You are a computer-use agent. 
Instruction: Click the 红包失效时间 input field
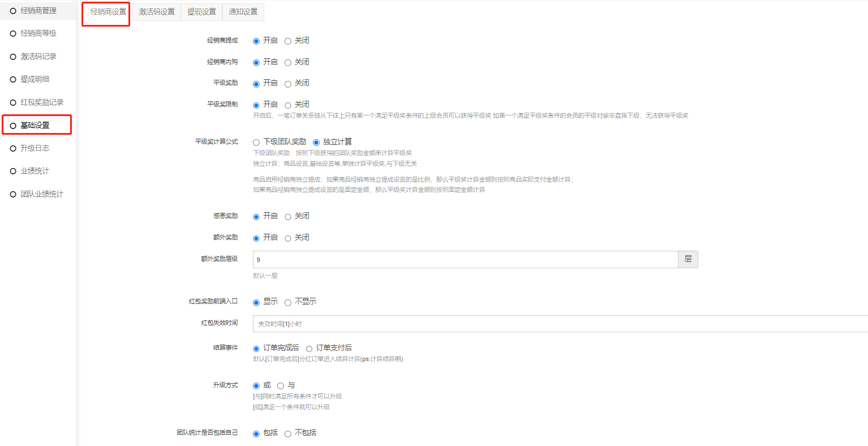coord(560,324)
